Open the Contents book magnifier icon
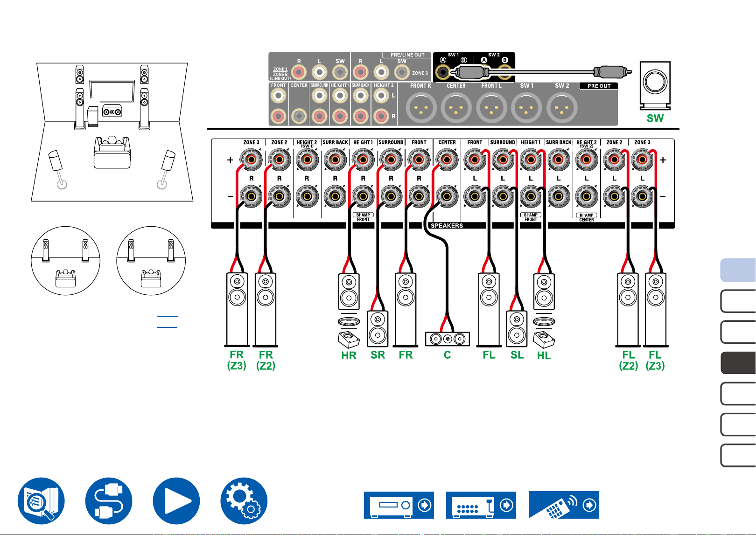Viewport: 756px width, 535px height. click(41, 501)
